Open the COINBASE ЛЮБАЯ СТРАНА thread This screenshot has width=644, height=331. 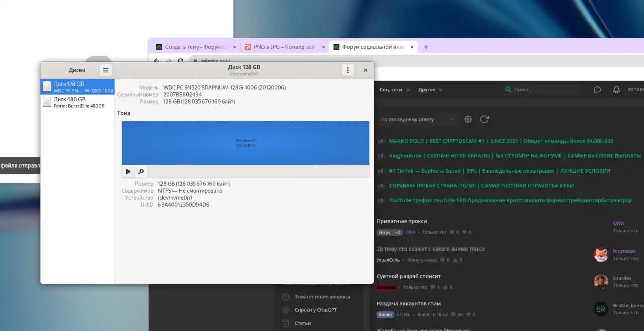481,186
